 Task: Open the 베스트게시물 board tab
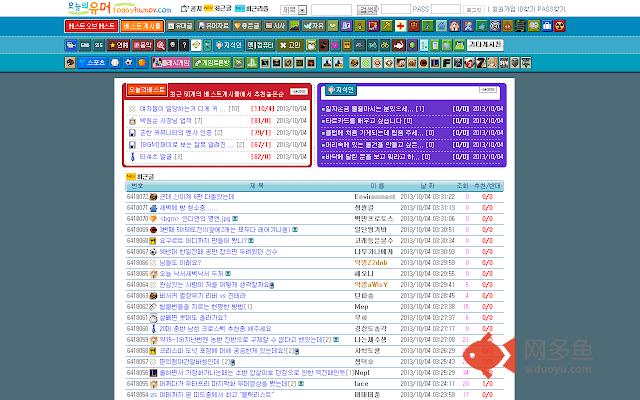142,26
